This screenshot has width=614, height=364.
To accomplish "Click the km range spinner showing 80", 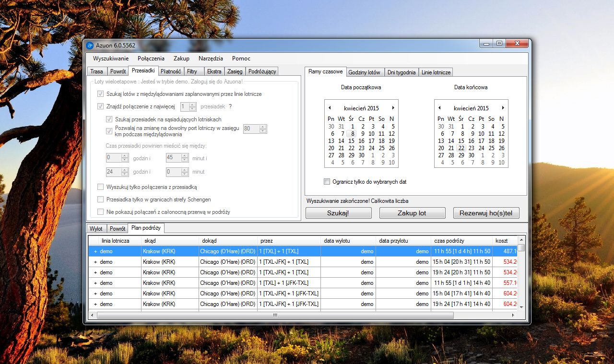I will coord(255,129).
